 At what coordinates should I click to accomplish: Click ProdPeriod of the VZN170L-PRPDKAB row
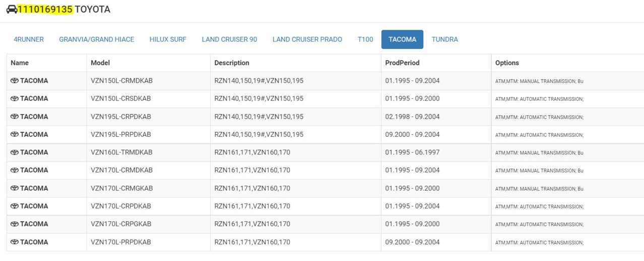tap(412, 242)
